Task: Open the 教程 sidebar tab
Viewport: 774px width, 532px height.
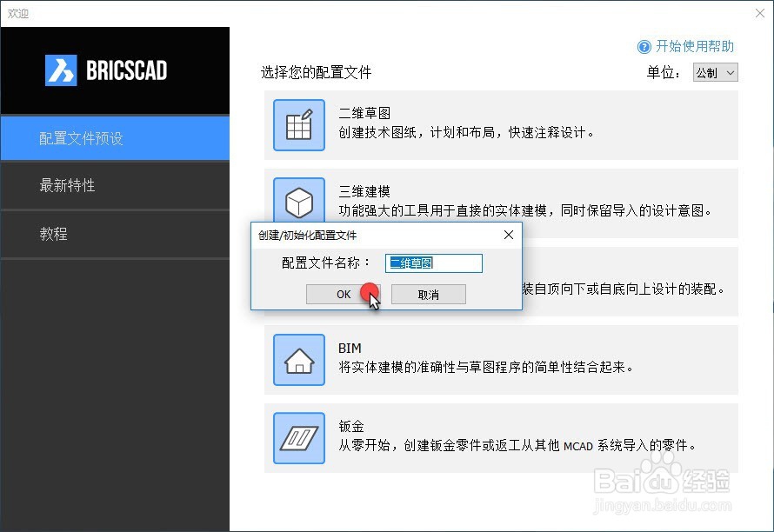Action: click(115, 234)
